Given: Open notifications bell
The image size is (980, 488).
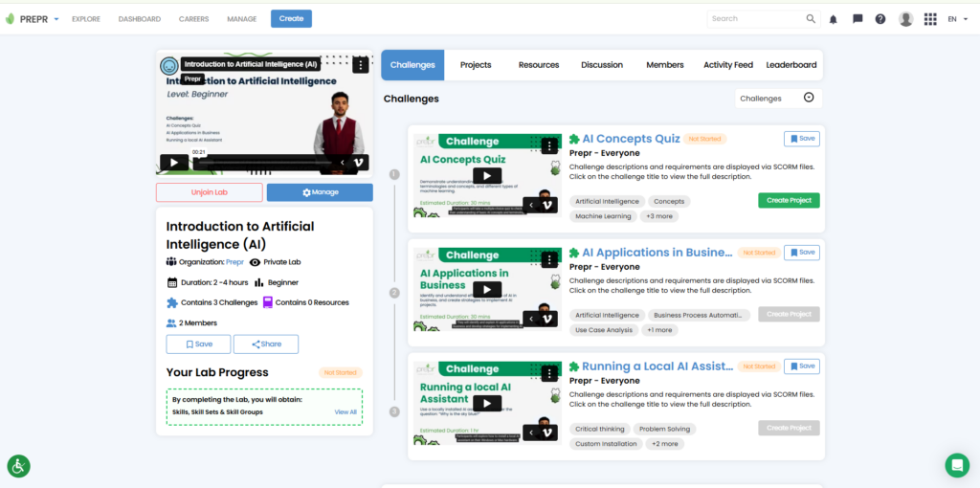Looking at the screenshot, I should click(x=834, y=19).
